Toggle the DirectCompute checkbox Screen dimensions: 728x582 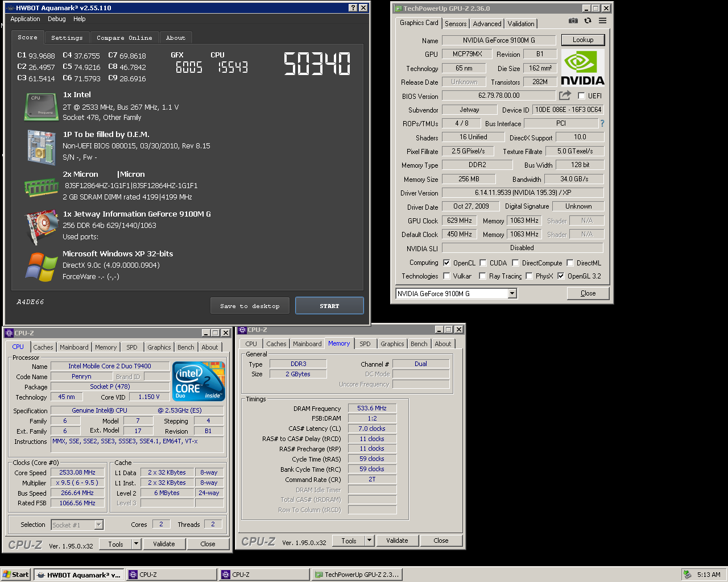pos(515,263)
